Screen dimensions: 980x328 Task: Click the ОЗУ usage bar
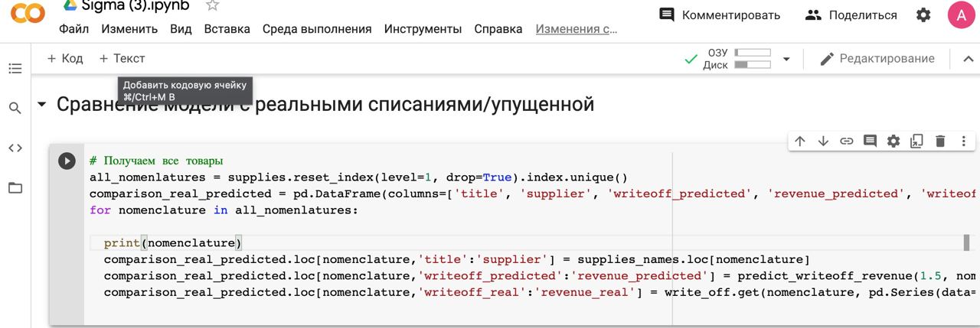coord(752,53)
